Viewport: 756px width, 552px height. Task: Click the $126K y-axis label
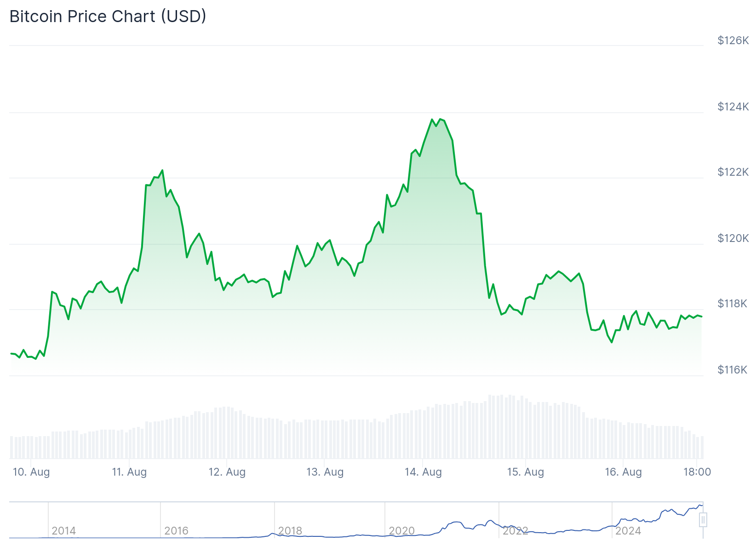coord(733,40)
